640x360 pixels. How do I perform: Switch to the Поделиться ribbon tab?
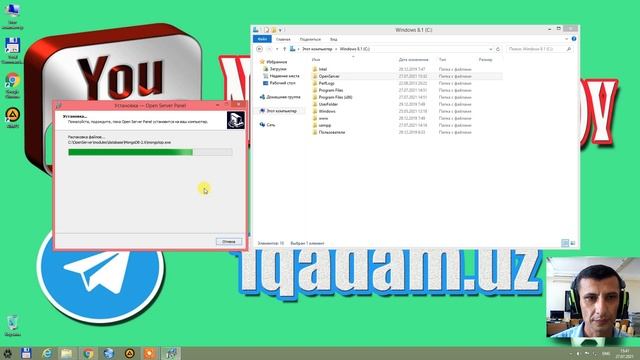310,39
